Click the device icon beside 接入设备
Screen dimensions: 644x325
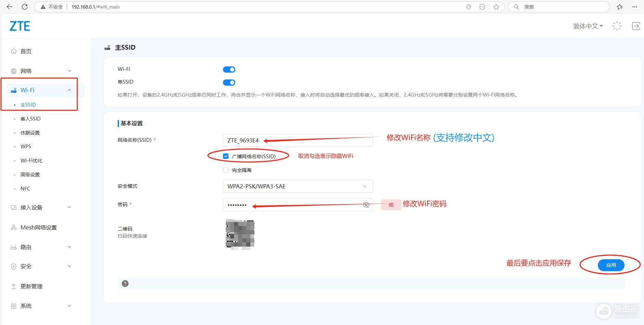pyautogui.click(x=14, y=208)
